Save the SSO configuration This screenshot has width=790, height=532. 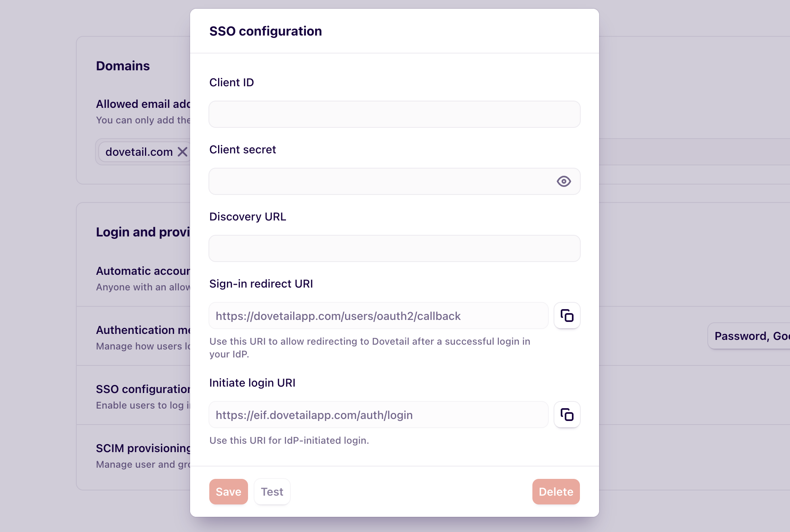tap(228, 492)
